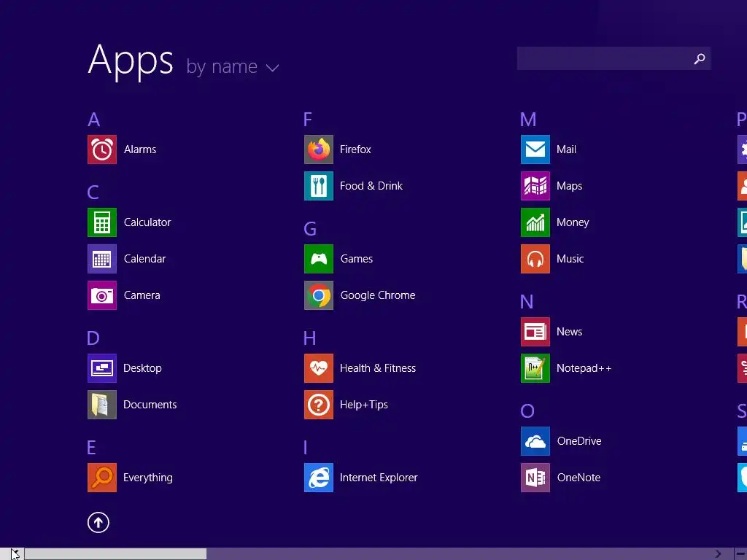Launch Calculator from its green icon
This screenshot has height=560, width=747.
click(x=102, y=222)
